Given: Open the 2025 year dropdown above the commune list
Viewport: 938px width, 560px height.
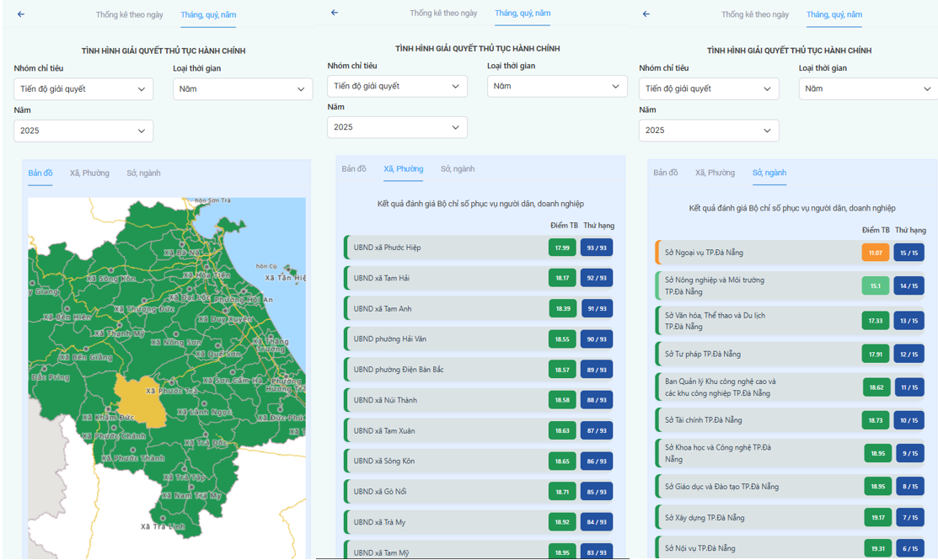Looking at the screenshot, I should pyautogui.click(x=397, y=127).
